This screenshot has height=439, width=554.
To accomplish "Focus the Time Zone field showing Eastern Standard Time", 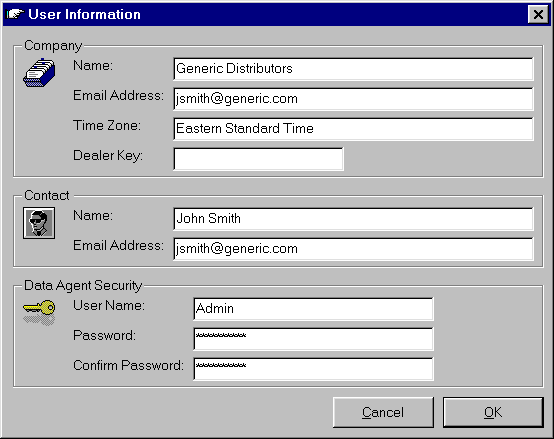I will coord(353,129).
